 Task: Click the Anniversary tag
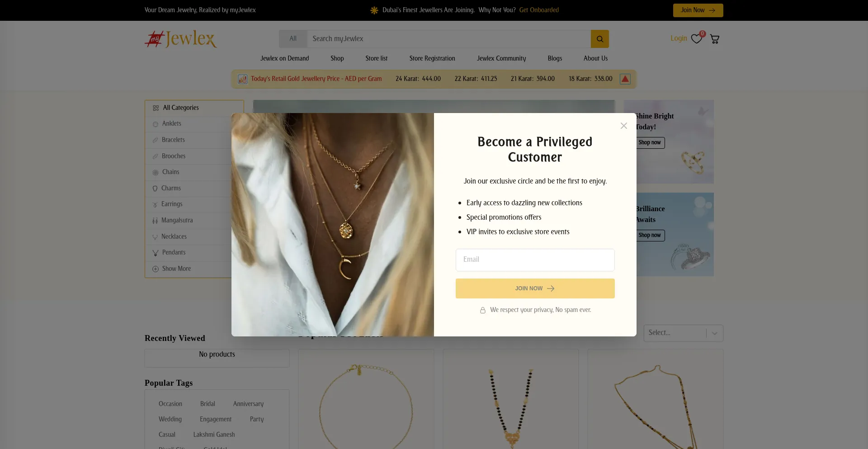tap(248, 404)
